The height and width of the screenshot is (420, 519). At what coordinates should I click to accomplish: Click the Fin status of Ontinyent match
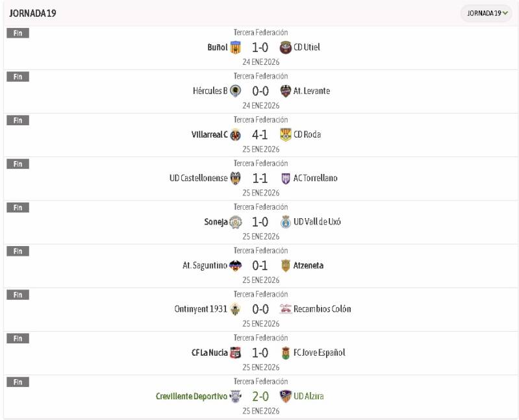pyautogui.click(x=18, y=295)
